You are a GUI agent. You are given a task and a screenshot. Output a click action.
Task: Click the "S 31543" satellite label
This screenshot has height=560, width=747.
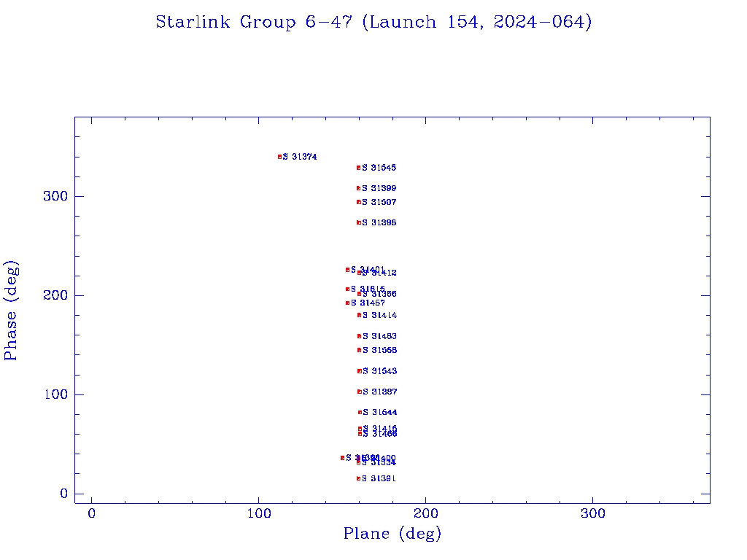(379, 371)
